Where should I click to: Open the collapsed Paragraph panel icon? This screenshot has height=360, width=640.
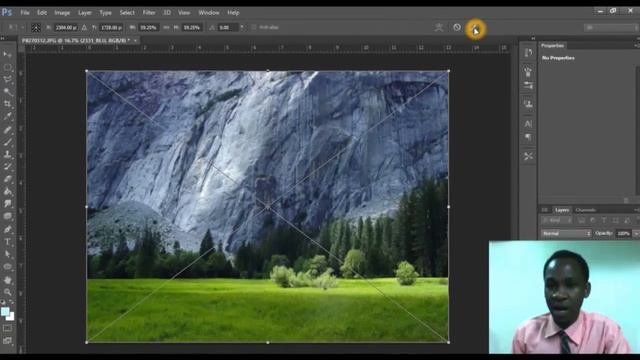[528, 137]
